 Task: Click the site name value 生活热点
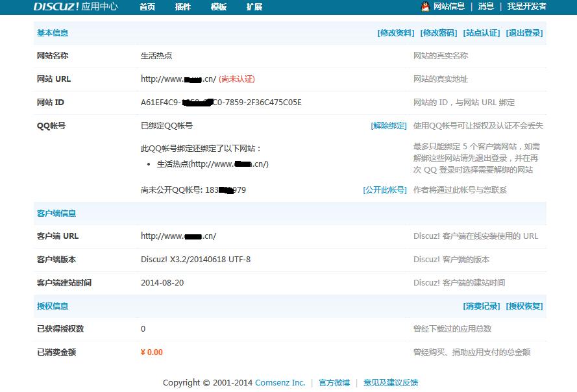coord(156,56)
